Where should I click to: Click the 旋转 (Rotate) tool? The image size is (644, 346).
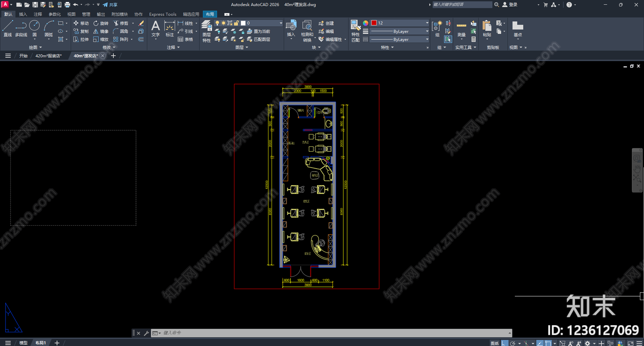101,23
